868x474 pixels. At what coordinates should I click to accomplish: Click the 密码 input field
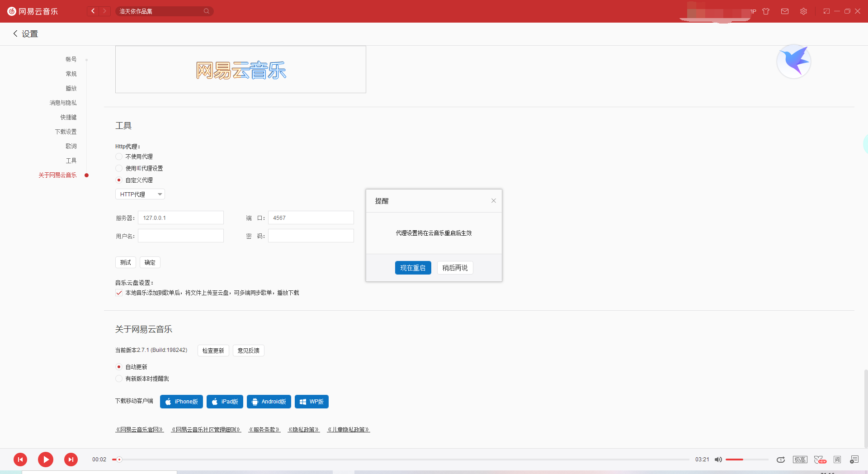[x=311, y=236]
